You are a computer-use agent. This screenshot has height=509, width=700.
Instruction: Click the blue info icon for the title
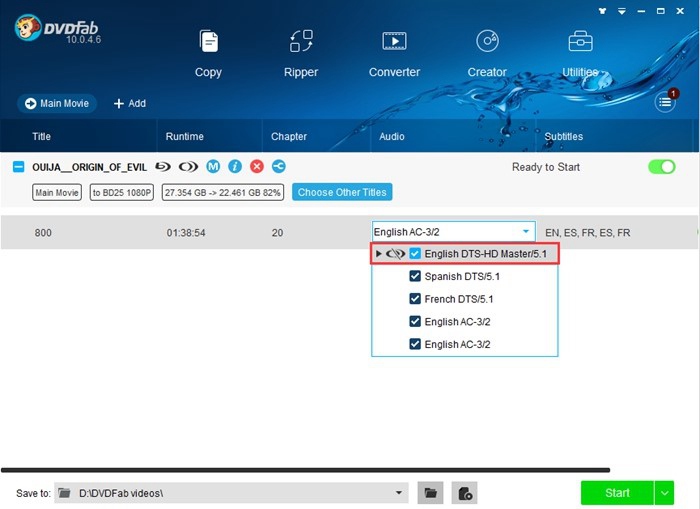[235, 167]
